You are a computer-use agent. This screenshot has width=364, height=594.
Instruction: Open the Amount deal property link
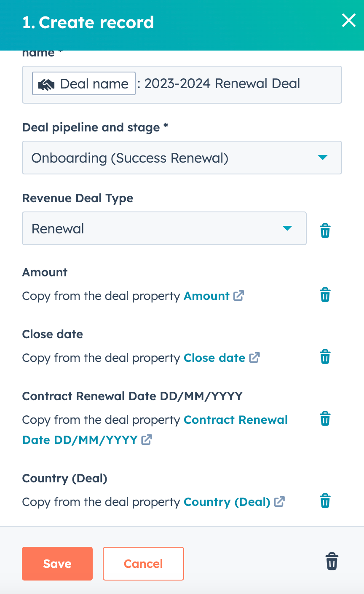(206, 296)
